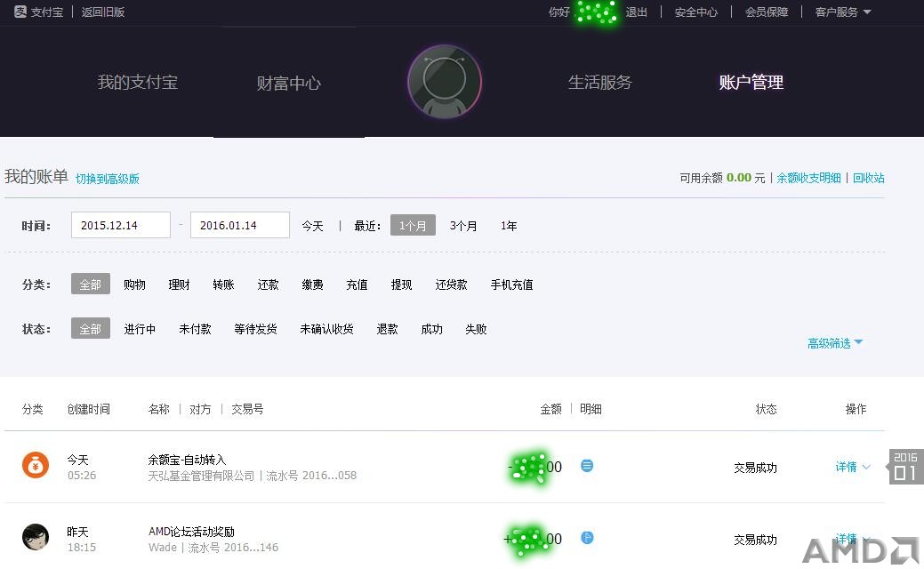The image size is (924, 569).
Task: Open detail icon for 余额宝-自动转入 transaction
Action: [x=587, y=466]
